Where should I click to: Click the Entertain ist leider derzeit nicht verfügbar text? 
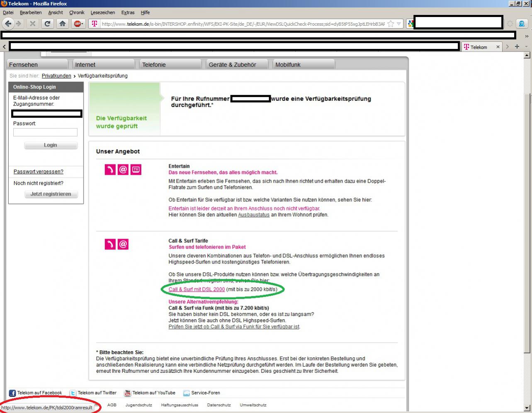point(244,208)
